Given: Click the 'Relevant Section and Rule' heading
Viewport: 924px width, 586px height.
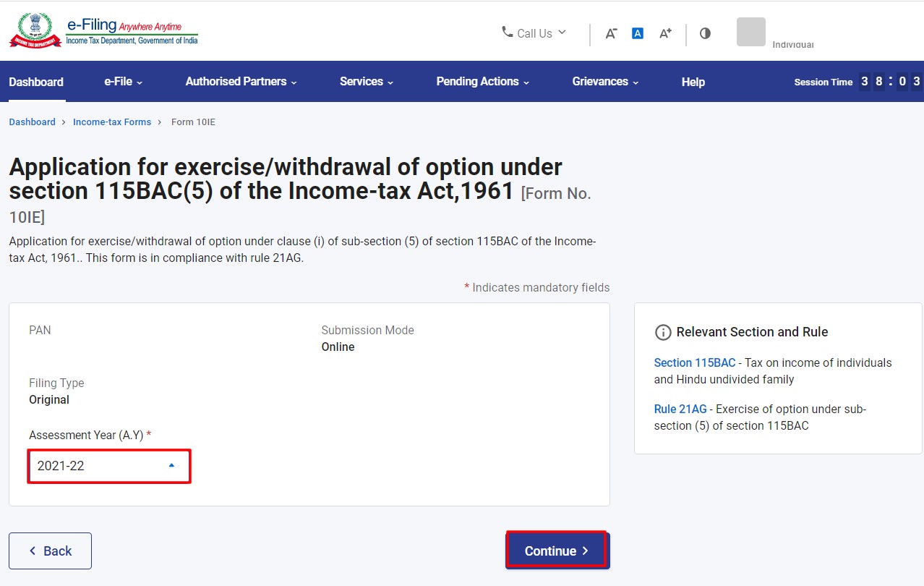Looking at the screenshot, I should 752,332.
